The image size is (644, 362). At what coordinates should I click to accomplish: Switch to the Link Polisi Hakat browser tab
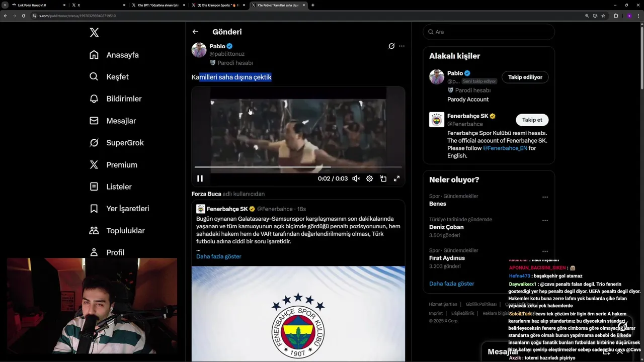(38, 5)
